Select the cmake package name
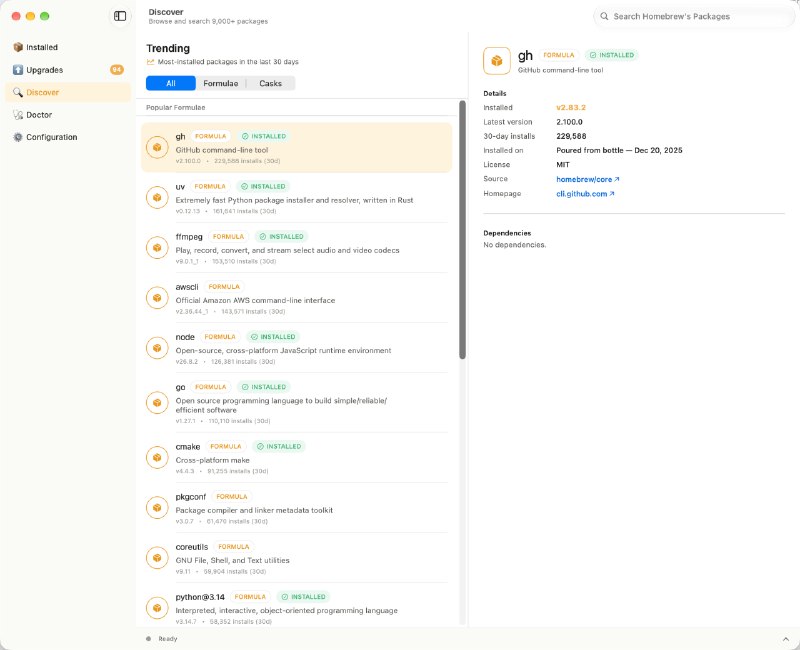This screenshot has height=650, width=800. click(x=188, y=446)
